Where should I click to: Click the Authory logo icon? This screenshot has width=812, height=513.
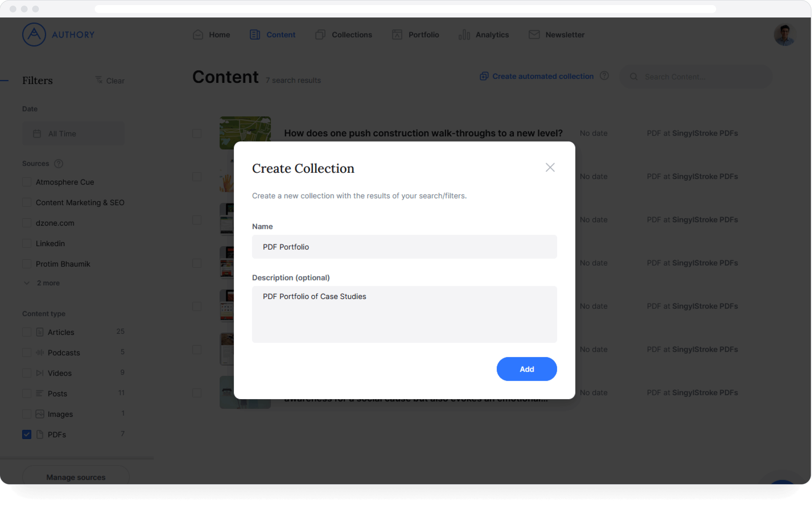point(34,34)
